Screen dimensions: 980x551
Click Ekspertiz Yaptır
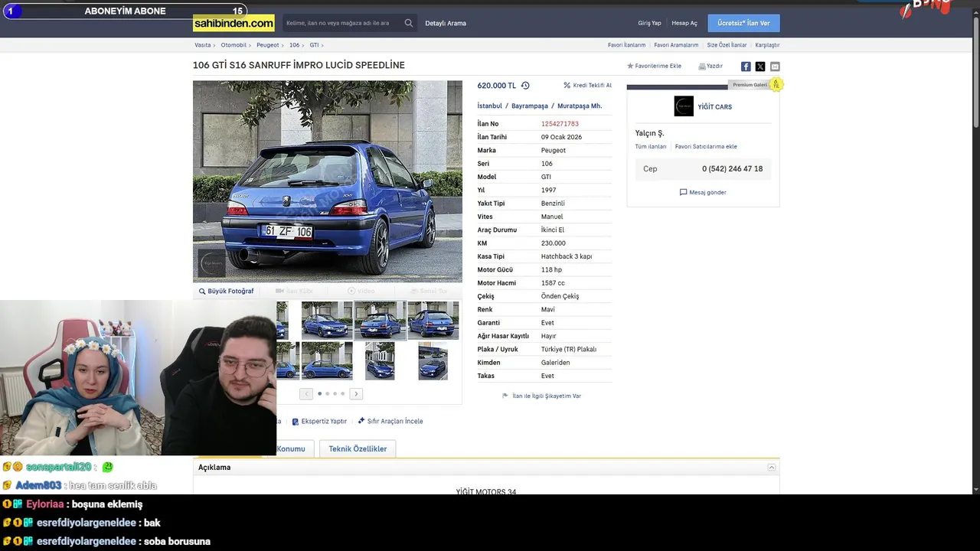319,422
